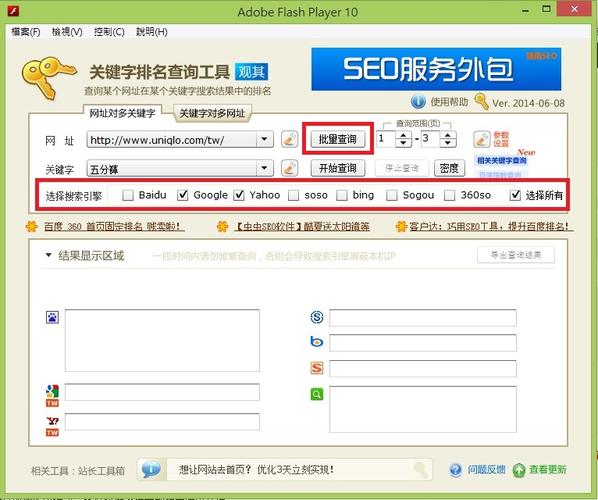Click the Sogou orange S icon
Viewport: 598px width, 500px height.
click(317, 368)
